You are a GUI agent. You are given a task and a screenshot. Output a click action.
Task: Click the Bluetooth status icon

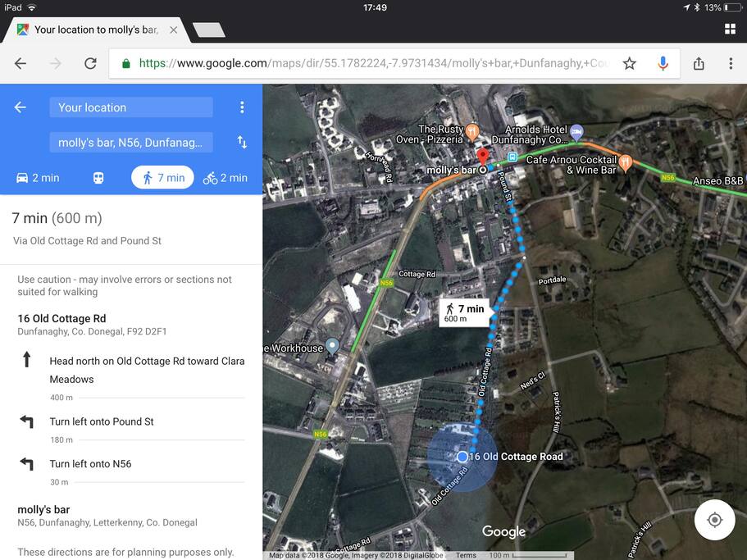(696, 7)
